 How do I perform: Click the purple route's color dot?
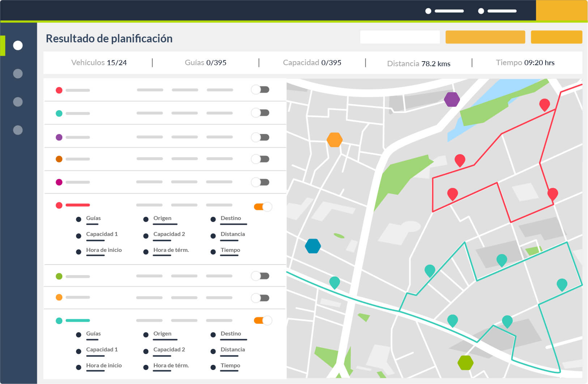tap(59, 137)
